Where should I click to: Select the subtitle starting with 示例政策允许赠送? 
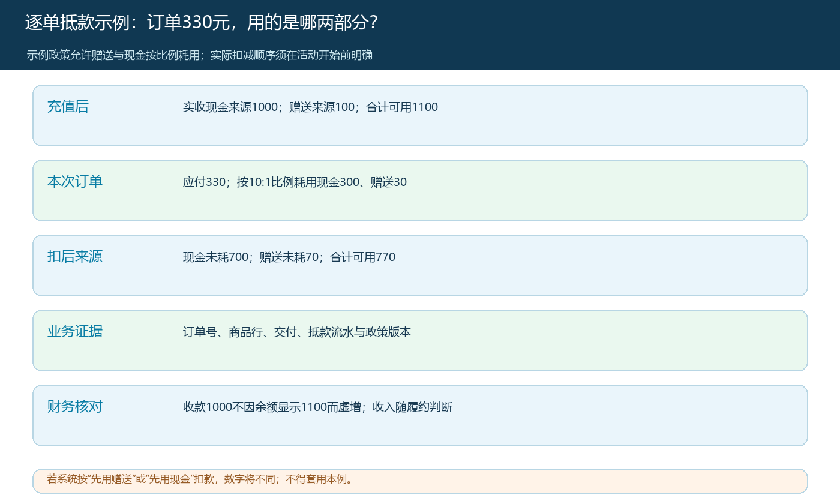[200, 55]
